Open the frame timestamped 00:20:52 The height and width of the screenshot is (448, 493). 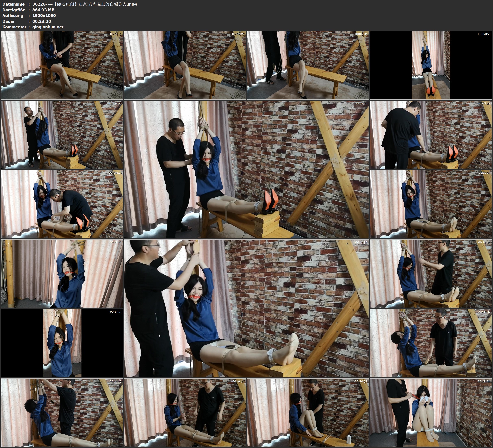[x=308, y=412]
